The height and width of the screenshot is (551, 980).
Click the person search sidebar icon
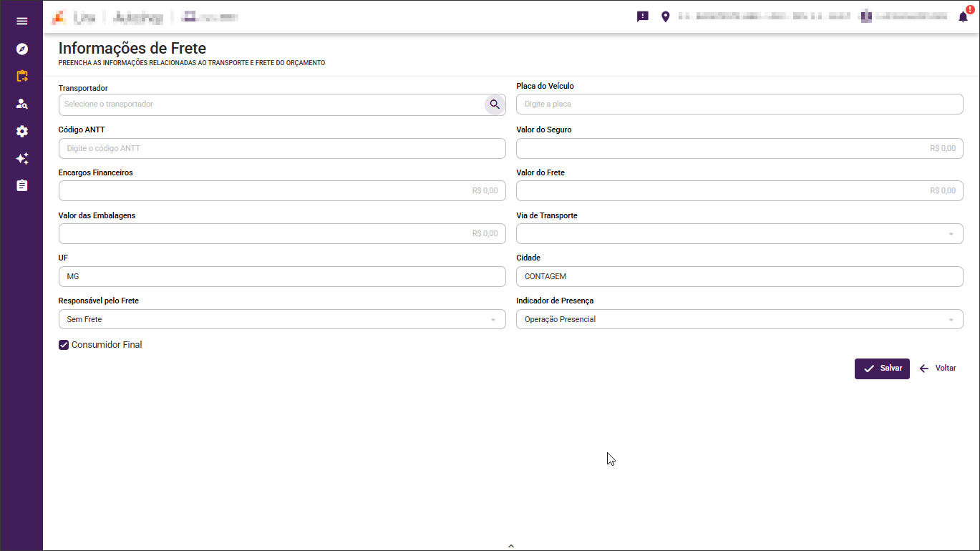[22, 104]
